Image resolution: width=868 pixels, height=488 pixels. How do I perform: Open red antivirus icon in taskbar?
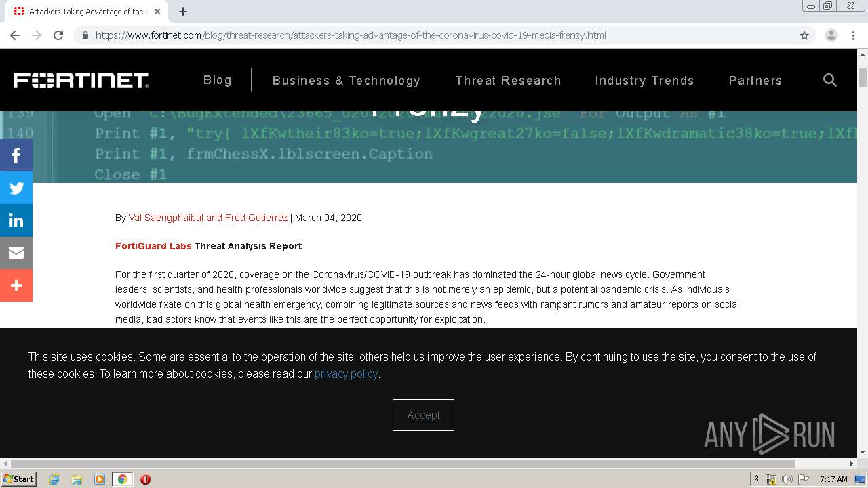pos(145,479)
